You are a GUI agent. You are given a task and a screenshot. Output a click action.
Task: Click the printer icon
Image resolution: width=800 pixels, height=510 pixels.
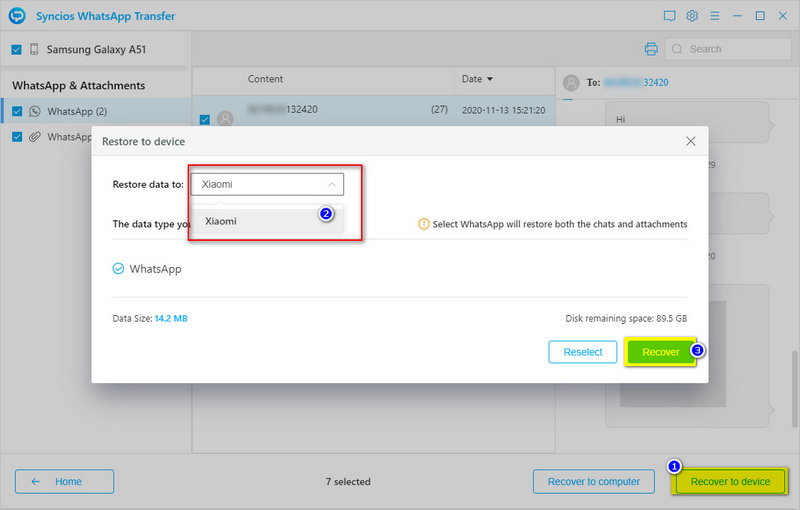(651, 49)
